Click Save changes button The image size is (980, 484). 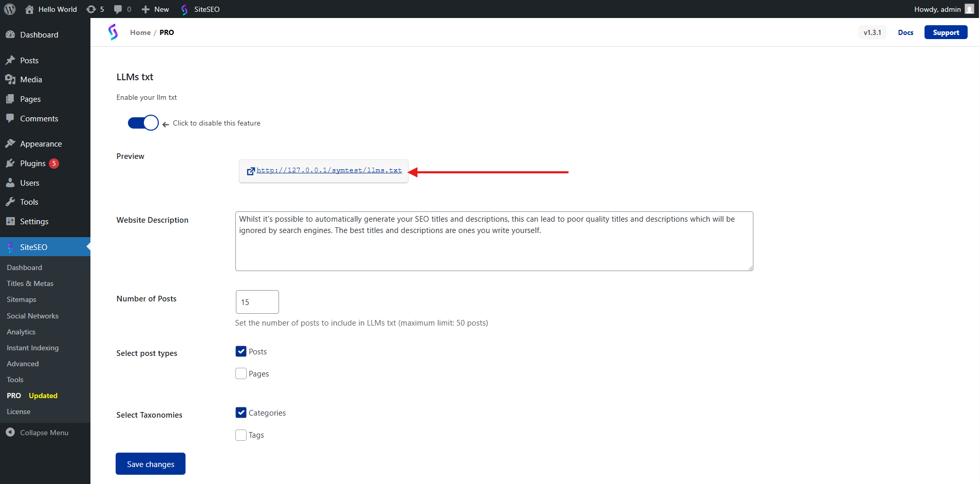tap(150, 464)
